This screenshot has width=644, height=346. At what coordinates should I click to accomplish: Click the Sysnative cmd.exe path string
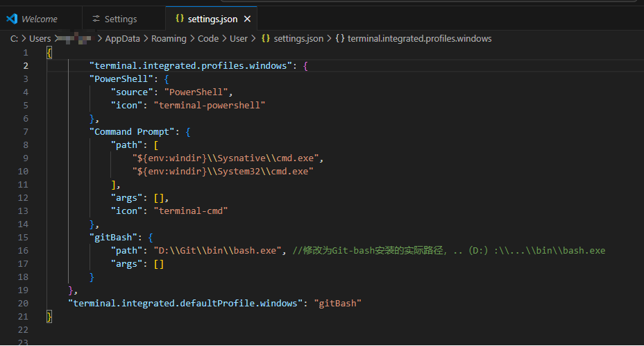click(226, 158)
